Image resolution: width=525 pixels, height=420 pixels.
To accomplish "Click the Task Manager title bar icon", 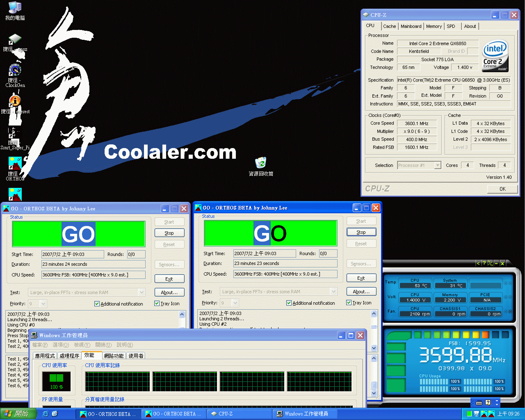I will click(34, 336).
